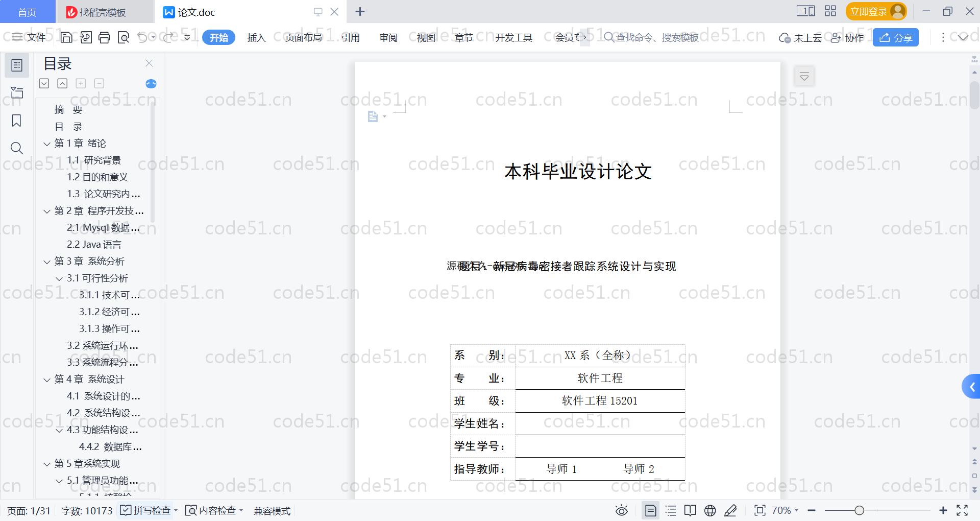Image resolution: width=980 pixels, height=521 pixels.
Task: Open the 70% zoom dropdown
Action: tap(785, 510)
